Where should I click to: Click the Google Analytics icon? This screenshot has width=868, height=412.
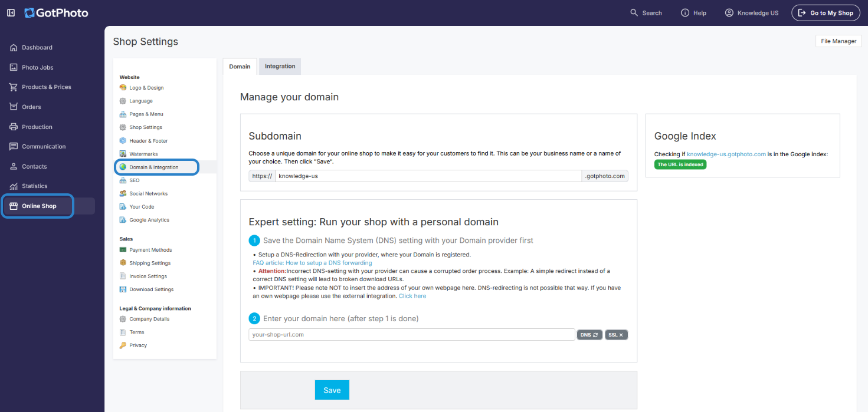pyautogui.click(x=123, y=220)
